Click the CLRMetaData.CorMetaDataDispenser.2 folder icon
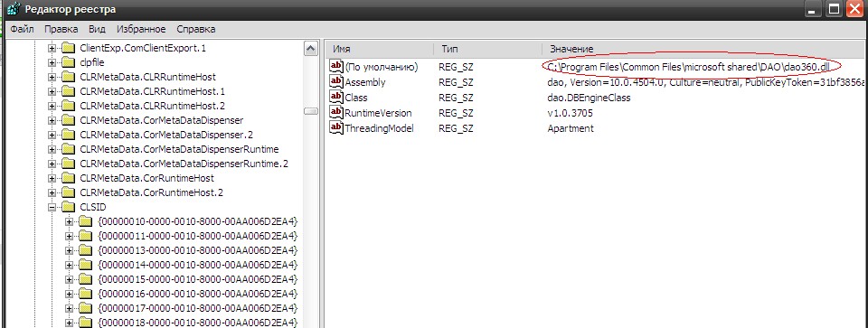This screenshot has width=868, height=328. [x=68, y=135]
